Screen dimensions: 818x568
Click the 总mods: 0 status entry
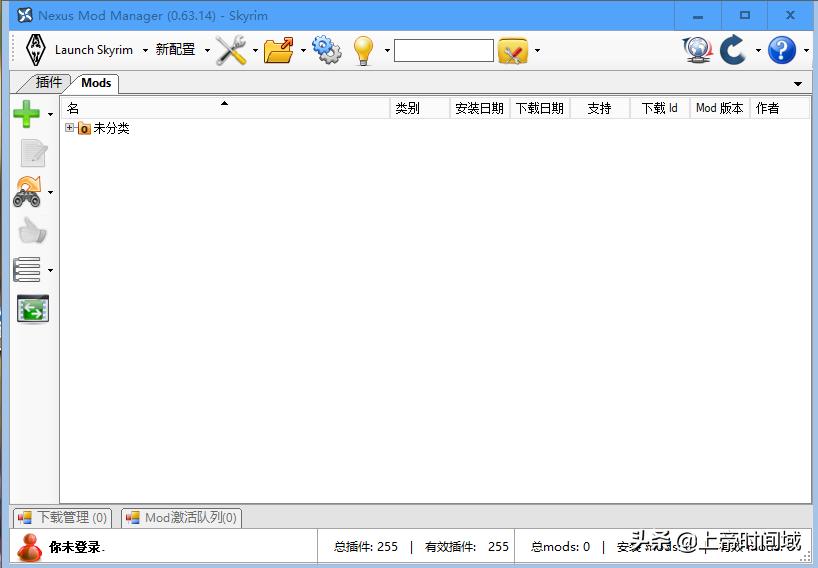[560, 547]
